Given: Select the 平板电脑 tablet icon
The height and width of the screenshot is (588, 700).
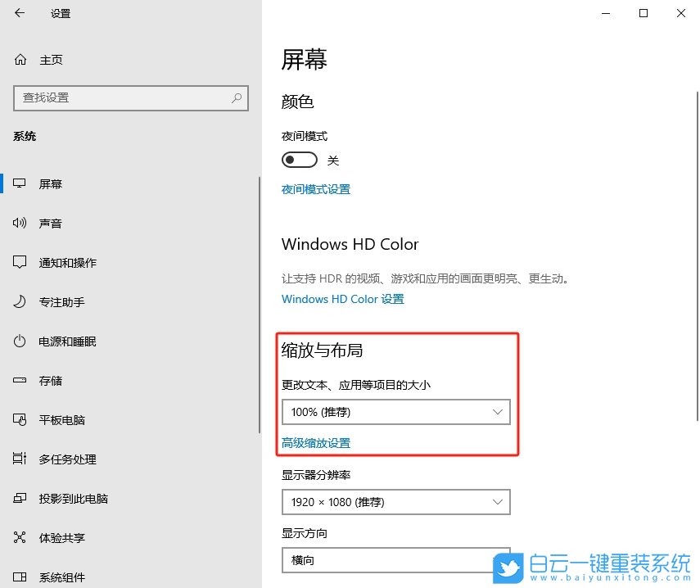Looking at the screenshot, I should click(19, 419).
